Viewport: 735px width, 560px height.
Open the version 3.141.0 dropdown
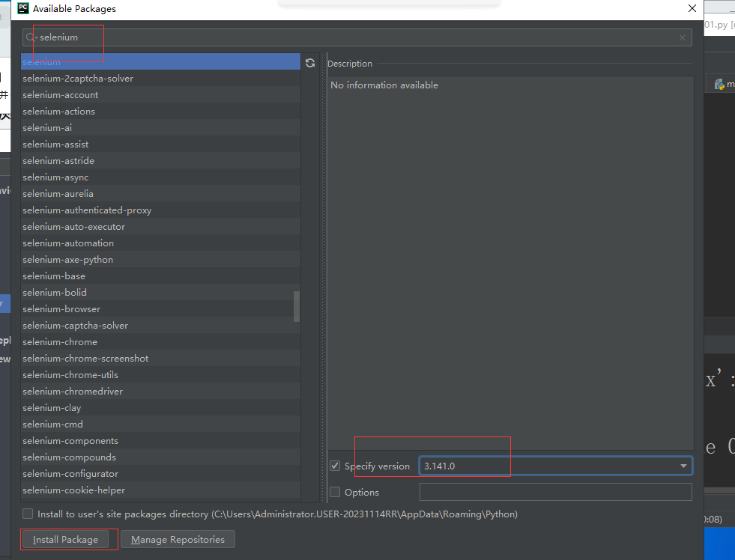coord(683,466)
